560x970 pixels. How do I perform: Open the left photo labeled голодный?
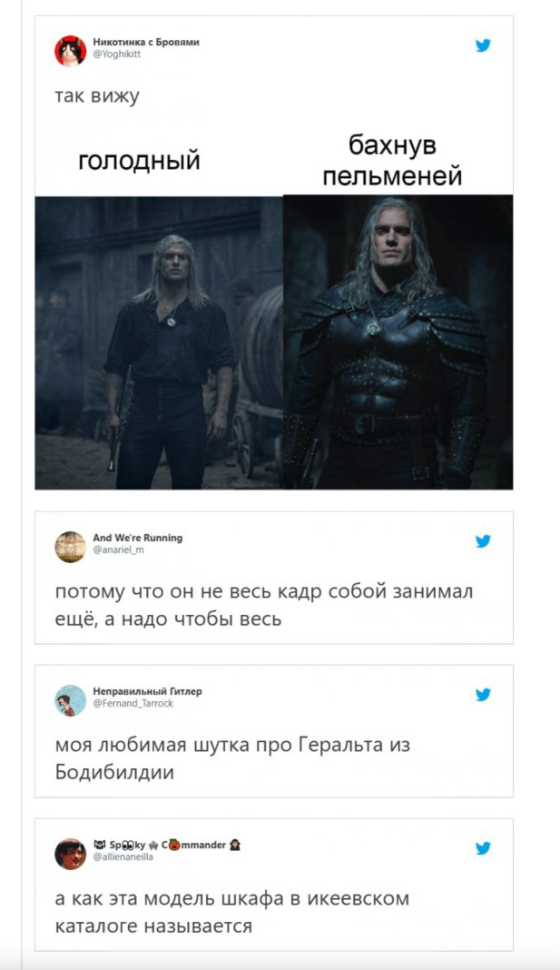coord(159,342)
